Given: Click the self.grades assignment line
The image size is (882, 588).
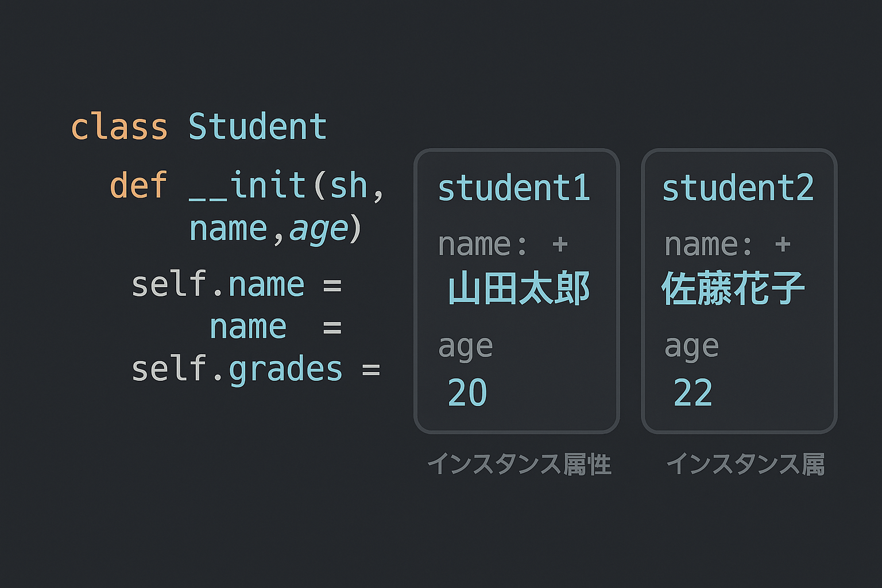Looking at the screenshot, I should point(256,369).
